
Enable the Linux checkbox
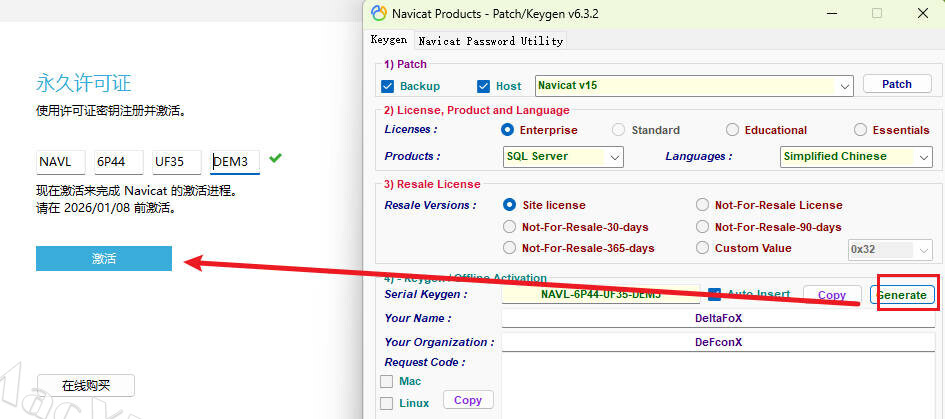pyautogui.click(x=387, y=403)
